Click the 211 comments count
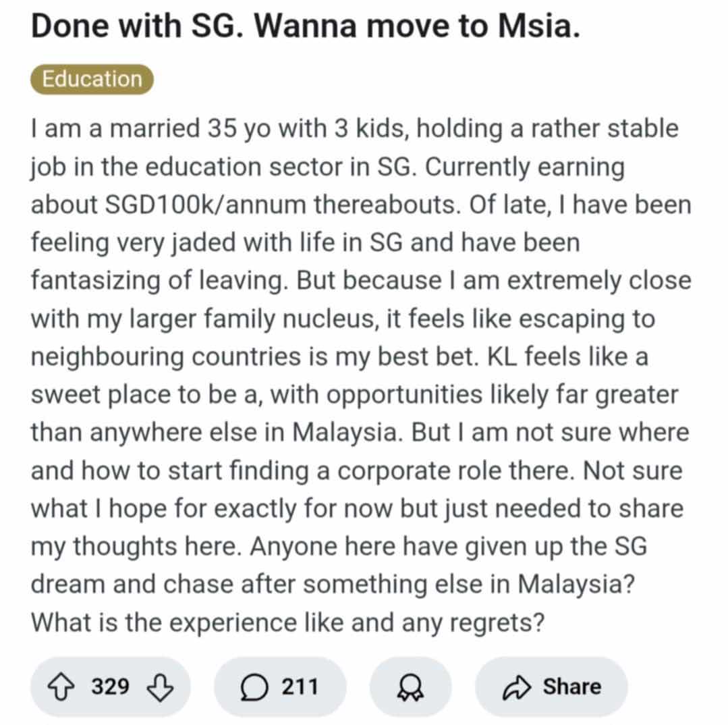728x725 pixels. point(300,687)
